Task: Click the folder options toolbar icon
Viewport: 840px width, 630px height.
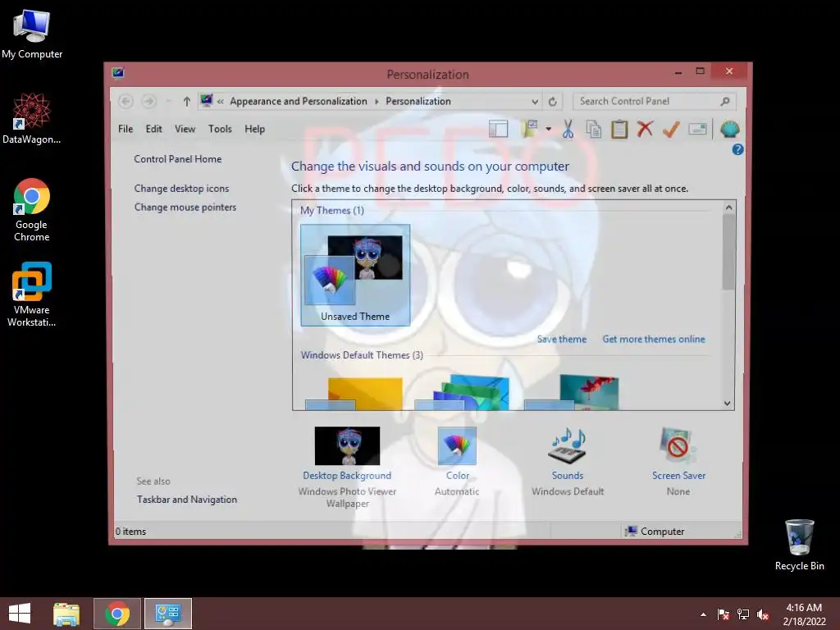Action: (529, 129)
